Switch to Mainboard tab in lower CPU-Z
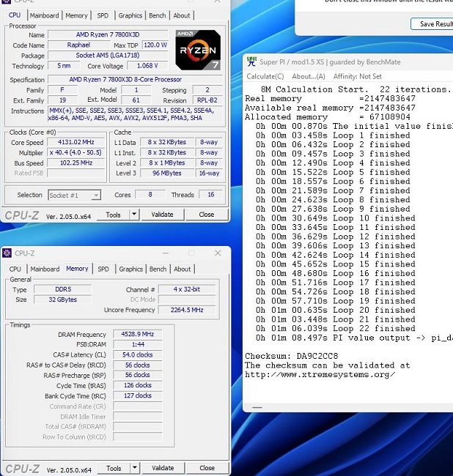Screen dimensions: 453x476 coord(45,269)
